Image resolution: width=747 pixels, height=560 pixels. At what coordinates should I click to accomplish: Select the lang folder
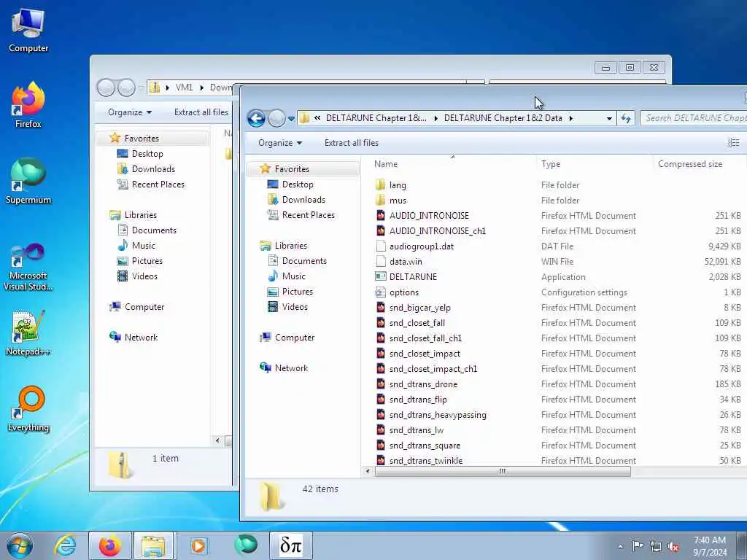click(x=398, y=185)
